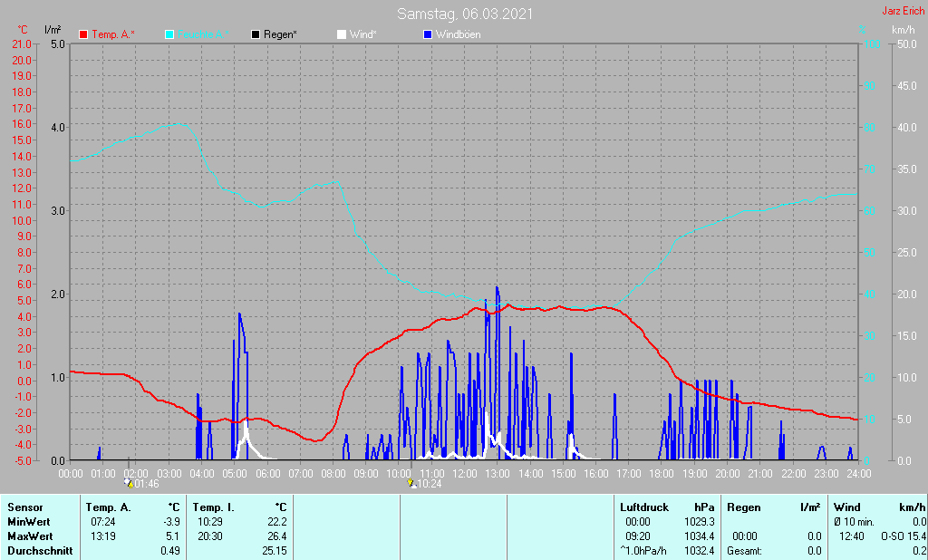This screenshot has width=928, height=560.
Task: Click the cyan humidity legend swatch
Action: (170, 34)
